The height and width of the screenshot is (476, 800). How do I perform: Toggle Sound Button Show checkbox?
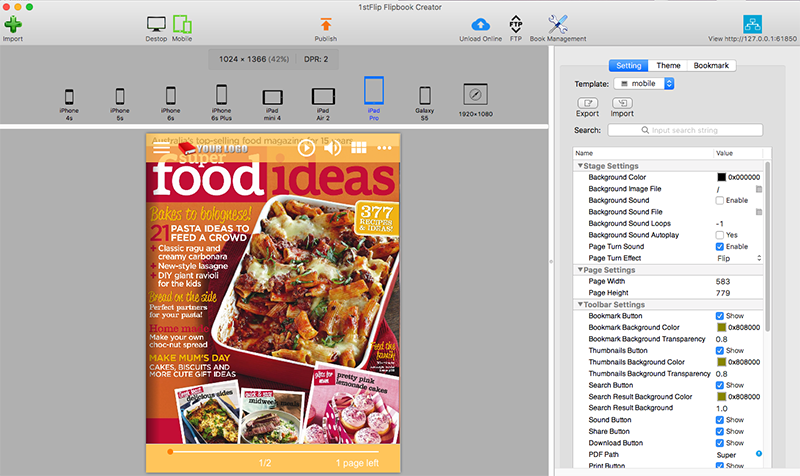point(719,420)
